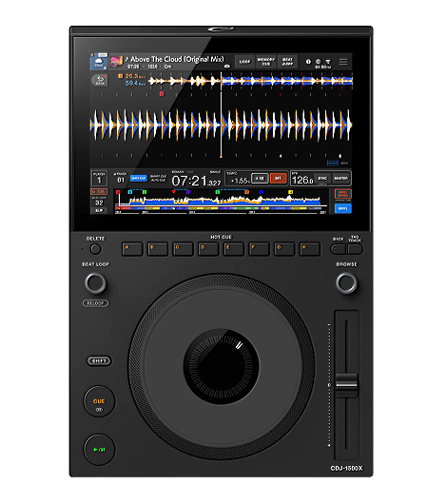This screenshot has width=447, height=504.
Task: Toggle the on-screen MASTER button
Action: [x=340, y=178]
